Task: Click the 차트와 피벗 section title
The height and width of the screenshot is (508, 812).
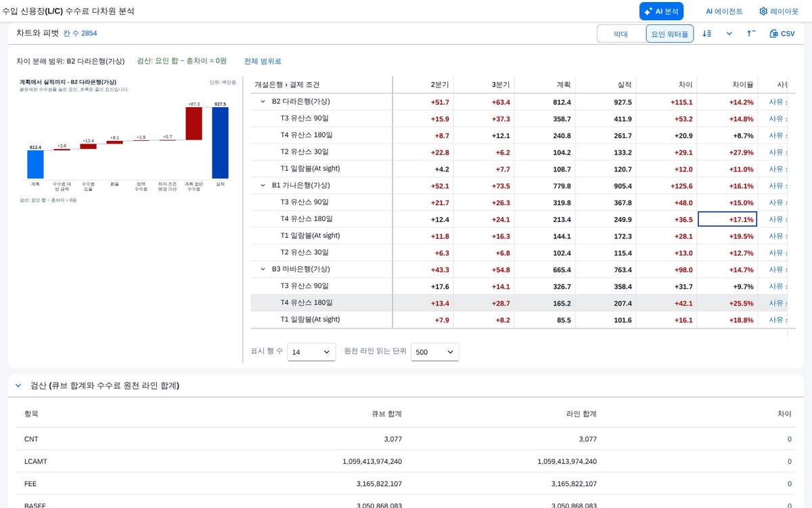Action: pos(37,33)
